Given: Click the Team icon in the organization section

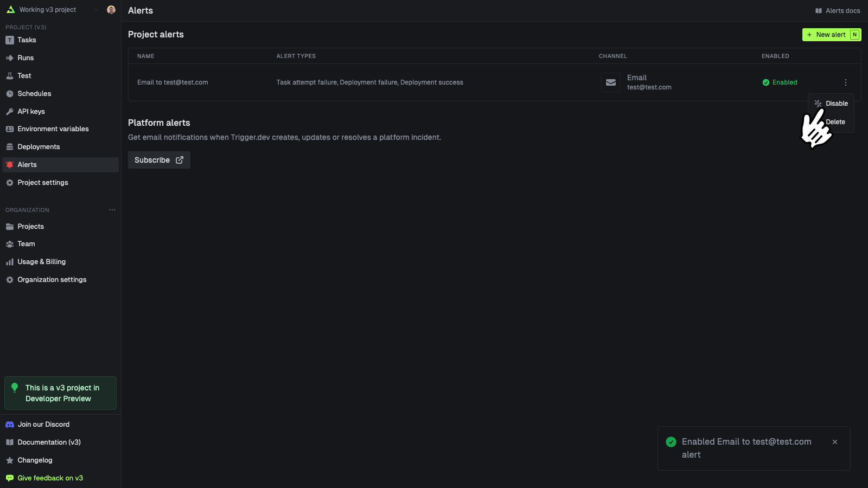Looking at the screenshot, I should point(10,243).
